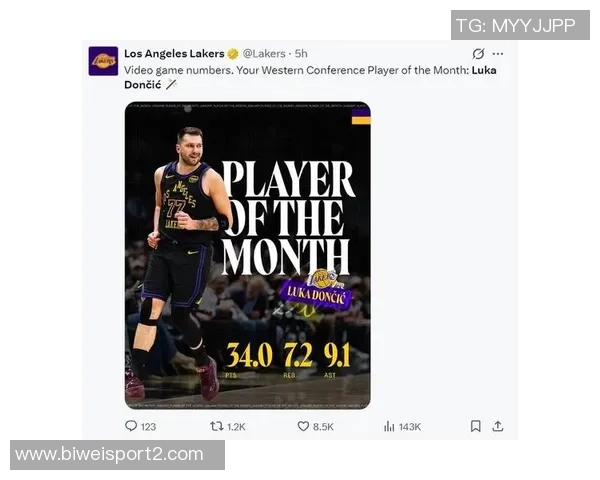Screen dimensions: 600x480
Task: Open Los Angeles Lakers account name
Action: [x=174, y=54]
